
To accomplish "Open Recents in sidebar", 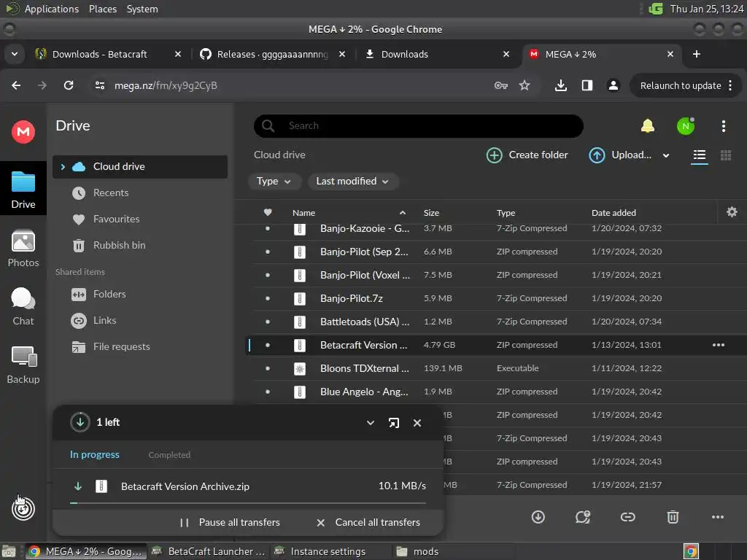I will pyautogui.click(x=139, y=192).
